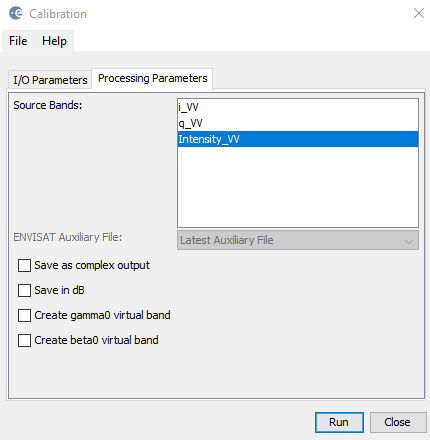The width and height of the screenshot is (430, 440).
Task: Click the SNAP application icon in title bar
Action: [16, 13]
